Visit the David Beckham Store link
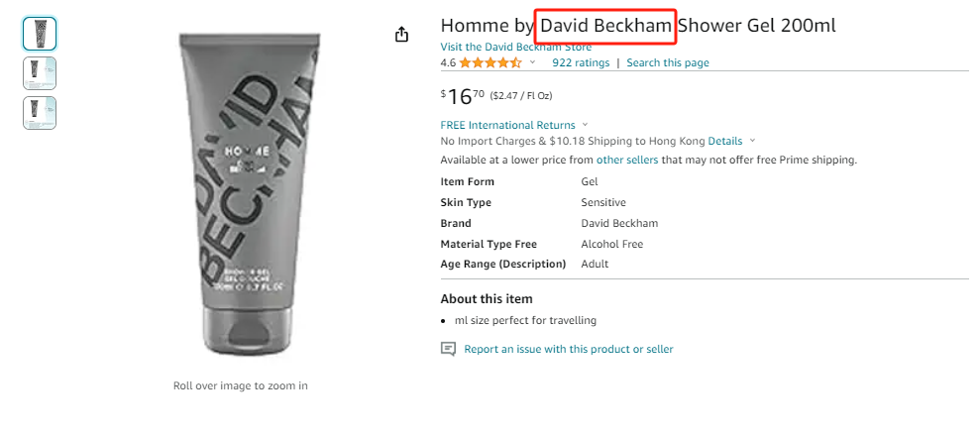The height and width of the screenshot is (435, 980). pos(515,47)
